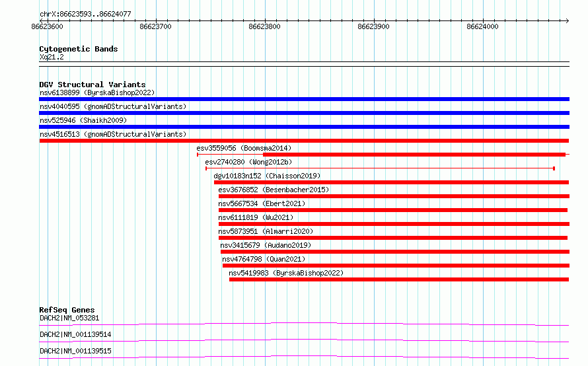Screen dimensions: 588x366
Task: Open gene transcript DACH2|NM_001139514 label
Action: (x=75, y=334)
